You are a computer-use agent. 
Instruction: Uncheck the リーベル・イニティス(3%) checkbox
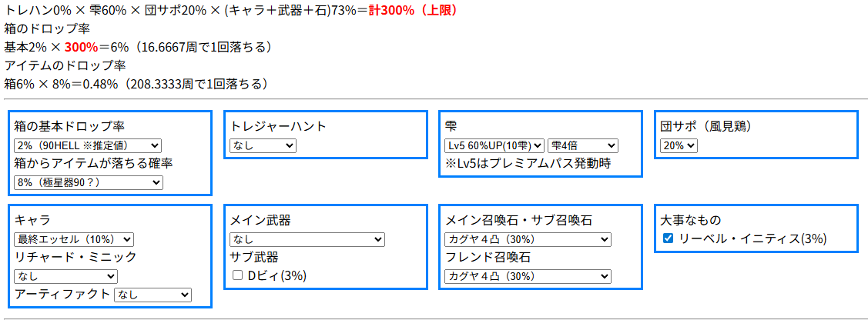click(x=668, y=238)
